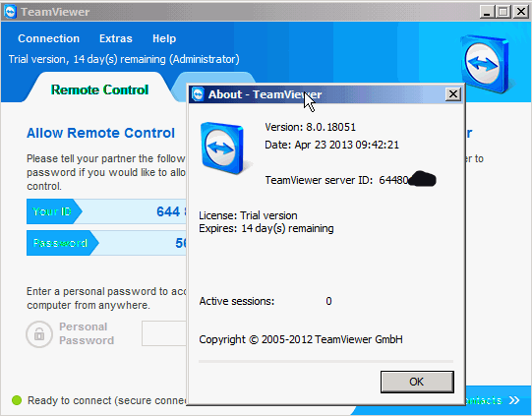The height and width of the screenshot is (416, 532).
Task: Close the TeamViewer main window
Action: click(520, 12)
